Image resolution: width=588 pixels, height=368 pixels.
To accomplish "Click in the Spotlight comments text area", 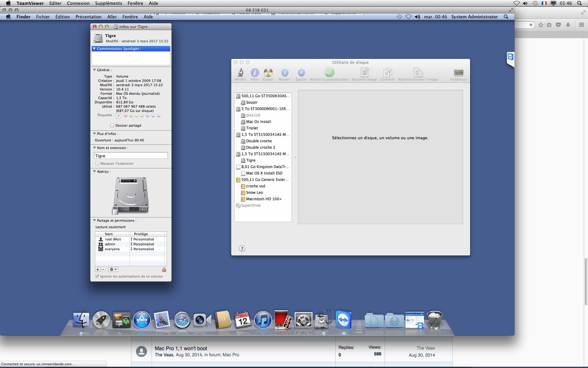I will pos(131,58).
